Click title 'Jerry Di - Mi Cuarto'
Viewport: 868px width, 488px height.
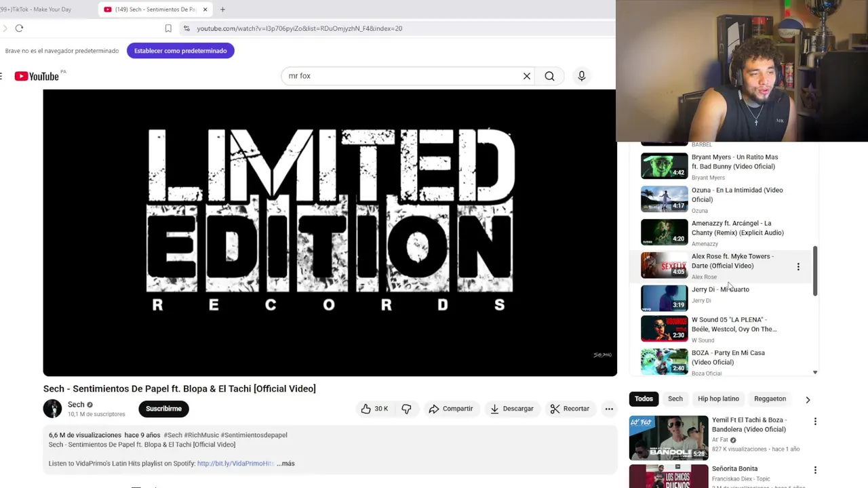tap(720, 289)
